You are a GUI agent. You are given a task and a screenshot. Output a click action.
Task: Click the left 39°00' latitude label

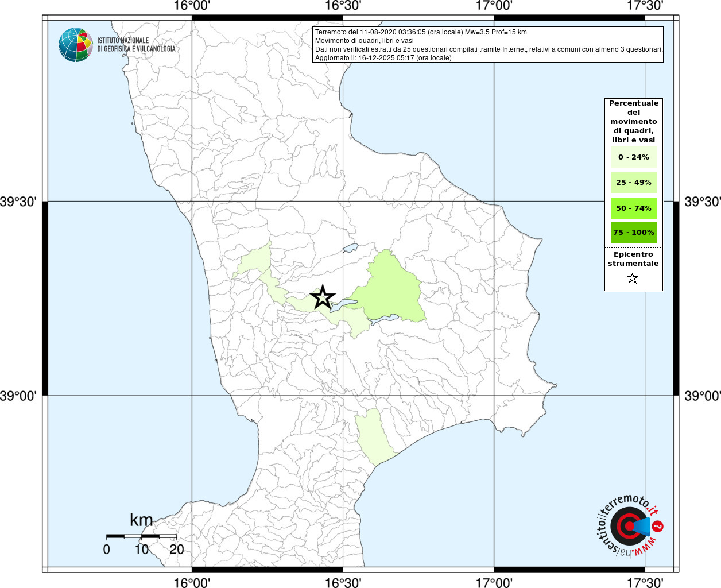(x=18, y=396)
